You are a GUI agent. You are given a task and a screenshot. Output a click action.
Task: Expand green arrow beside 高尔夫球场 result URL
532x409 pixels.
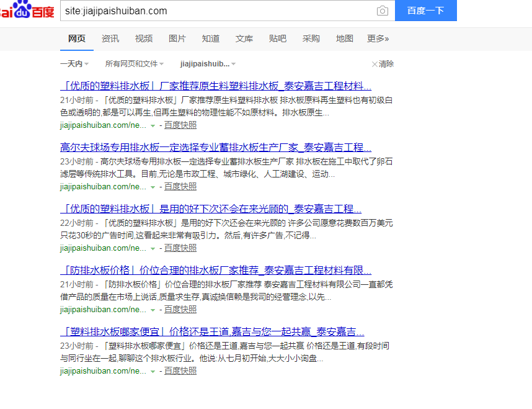coord(153,187)
